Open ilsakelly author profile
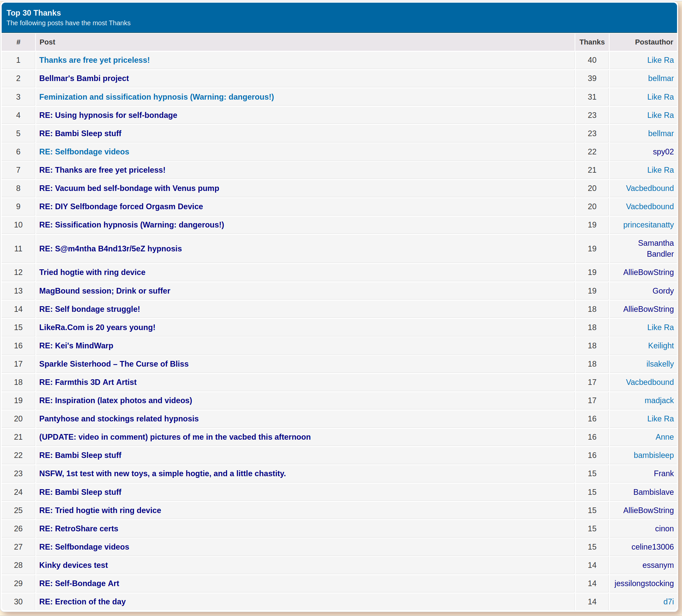 point(660,364)
